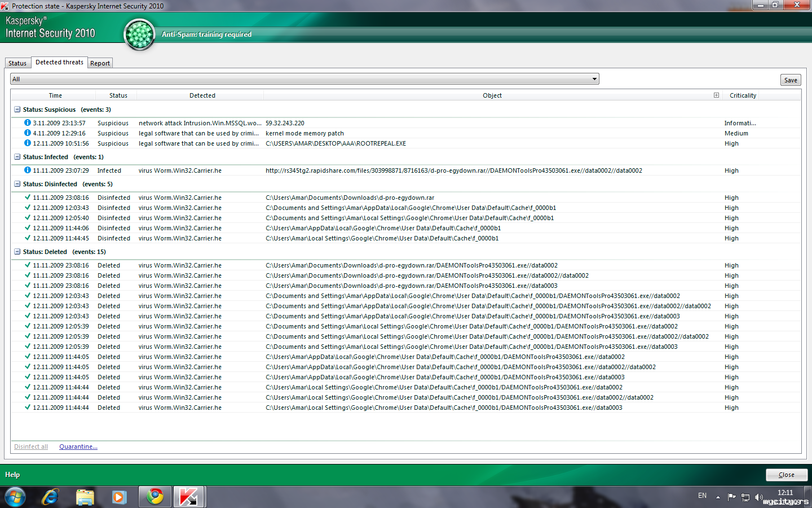Collapse the Status: Deleted group

[17, 252]
